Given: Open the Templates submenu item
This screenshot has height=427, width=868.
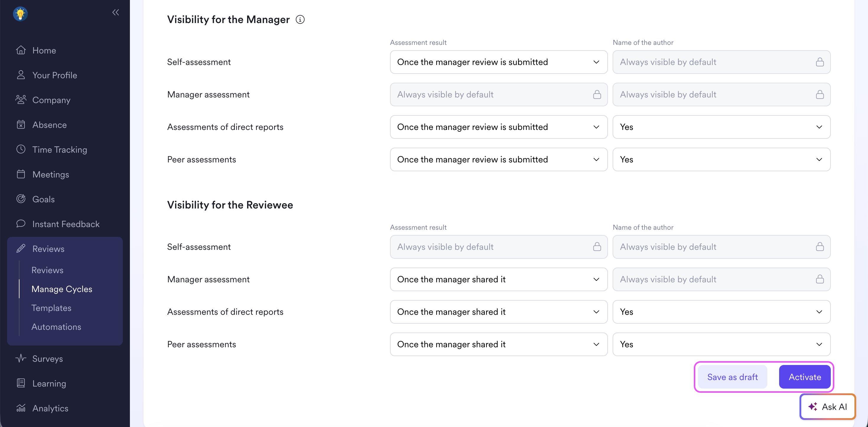Looking at the screenshot, I should pyautogui.click(x=51, y=308).
